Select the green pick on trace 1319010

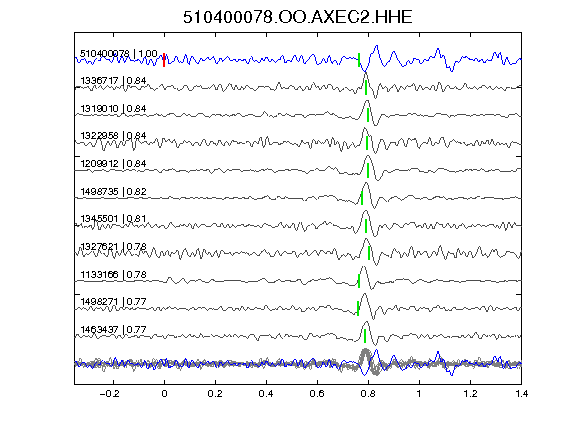(x=368, y=115)
